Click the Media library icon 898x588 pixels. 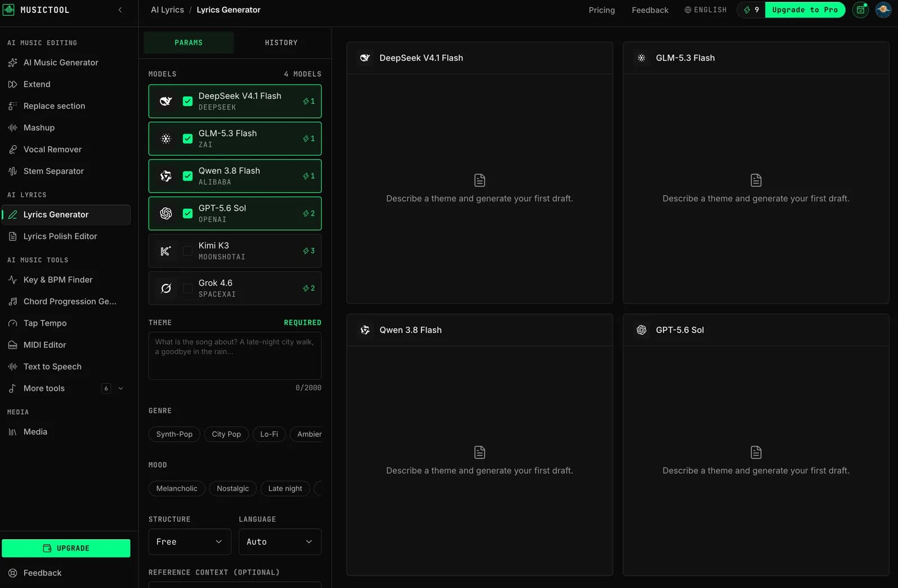pyautogui.click(x=12, y=432)
